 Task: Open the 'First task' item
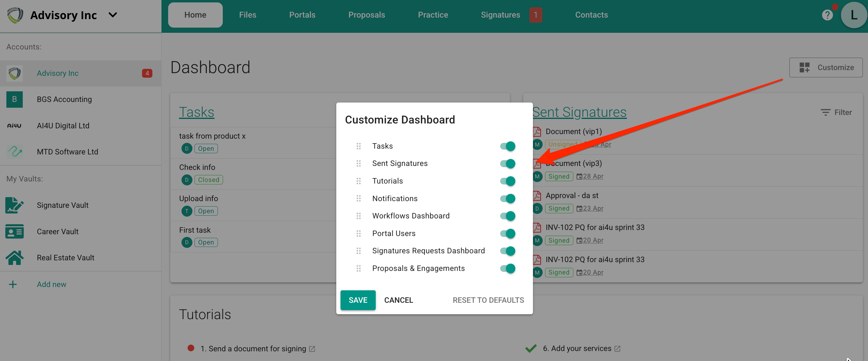(195, 230)
